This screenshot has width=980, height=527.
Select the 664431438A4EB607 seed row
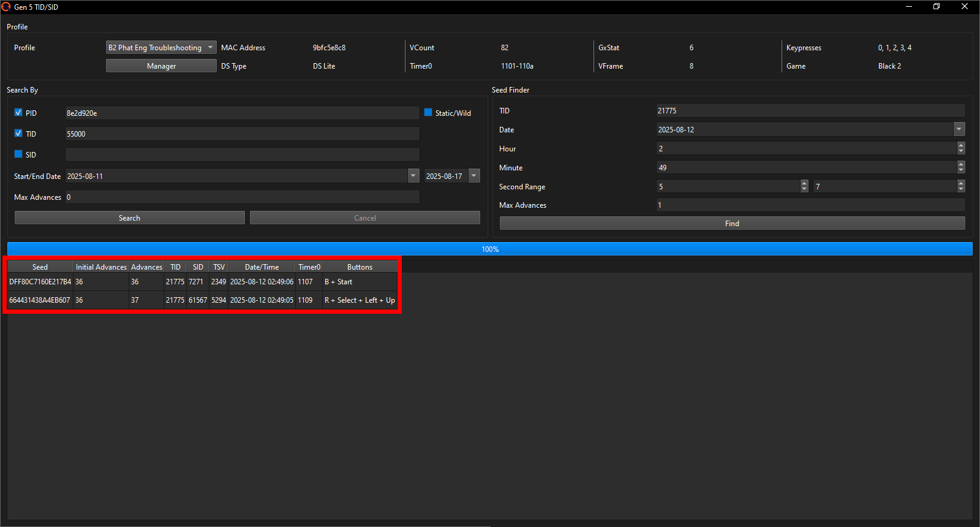tap(40, 300)
